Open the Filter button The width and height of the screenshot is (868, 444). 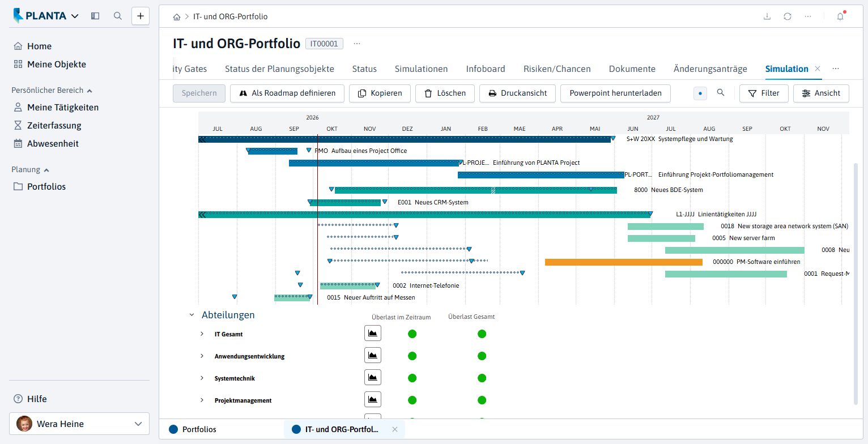pos(764,93)
